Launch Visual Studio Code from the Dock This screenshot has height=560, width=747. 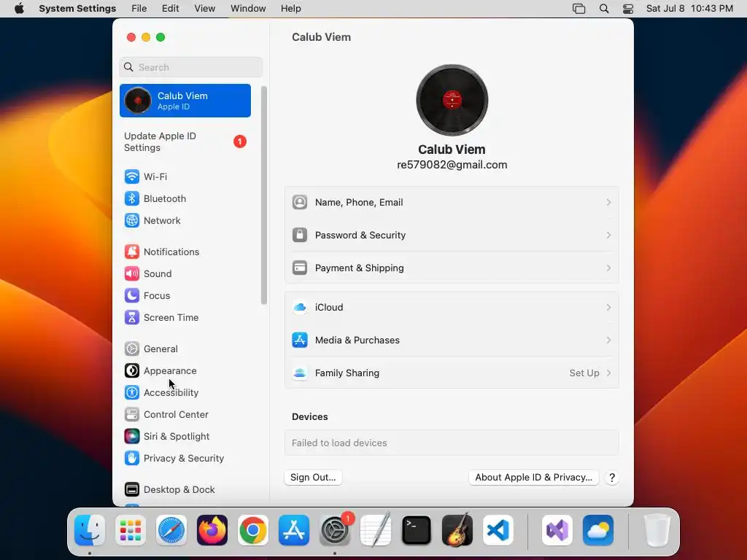[x=498, y=530]
